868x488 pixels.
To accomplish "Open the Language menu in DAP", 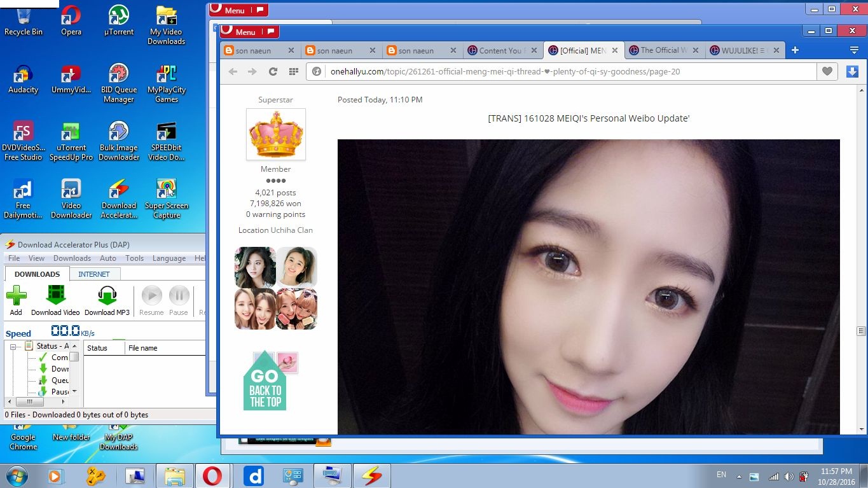I will click(169, 258).
